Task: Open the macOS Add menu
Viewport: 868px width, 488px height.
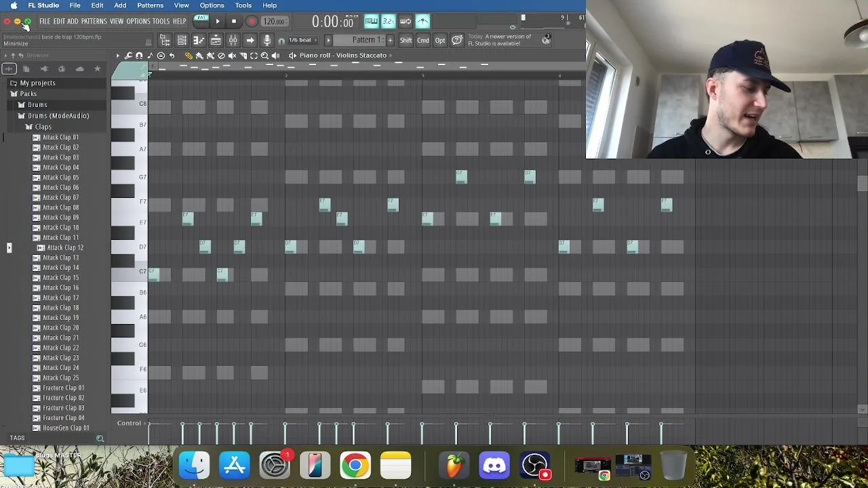Action: point(120,5)
